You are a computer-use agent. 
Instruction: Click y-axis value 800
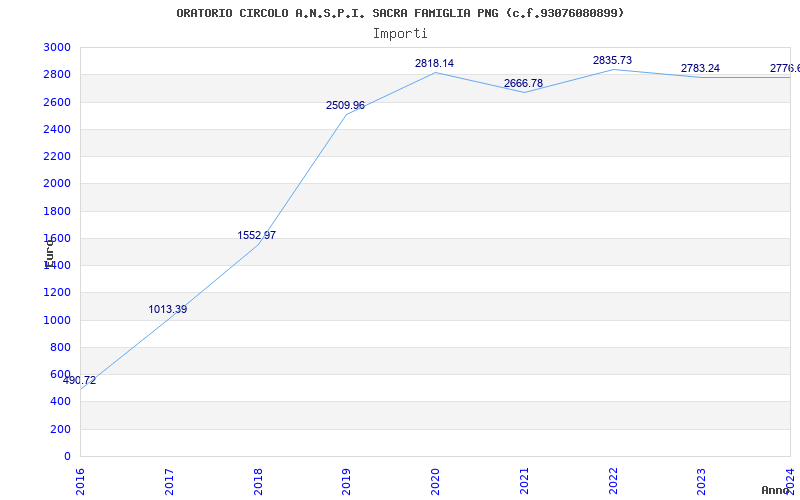coord(61,347)
